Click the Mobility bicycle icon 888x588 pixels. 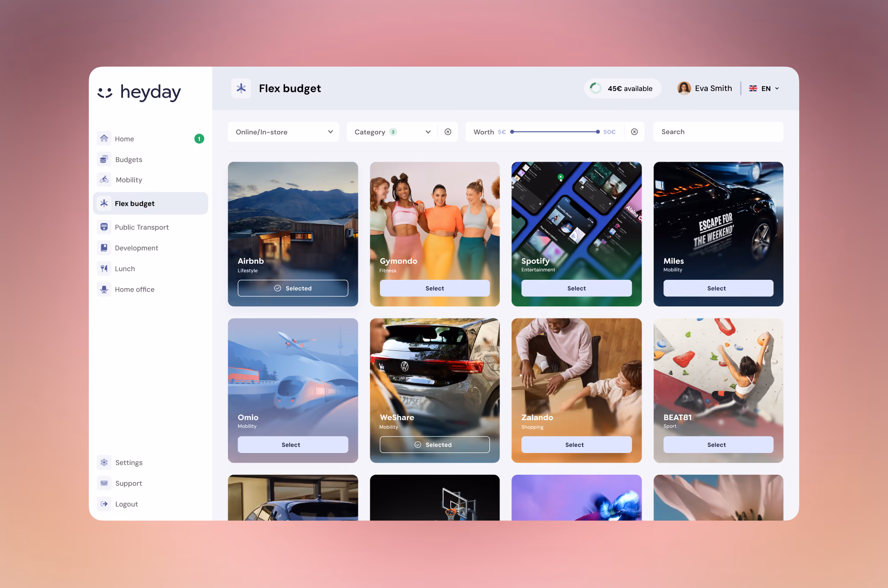(x=104, y=179)
